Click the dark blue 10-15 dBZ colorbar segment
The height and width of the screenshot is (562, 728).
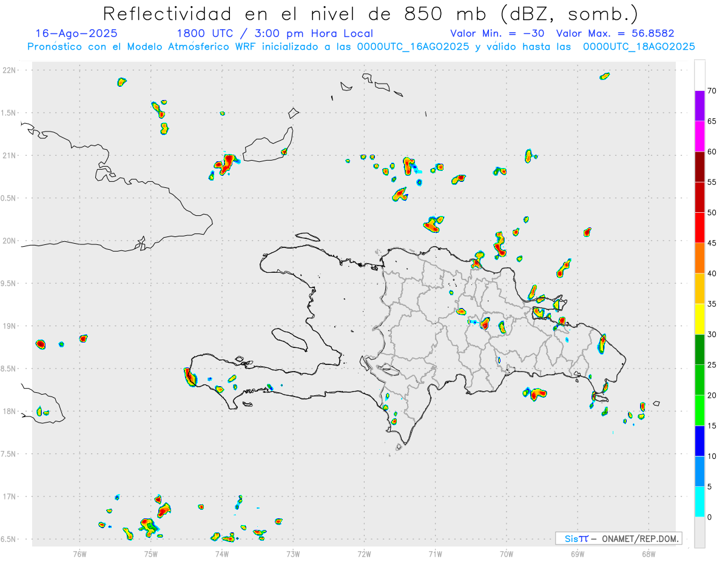tap(699, 441)
